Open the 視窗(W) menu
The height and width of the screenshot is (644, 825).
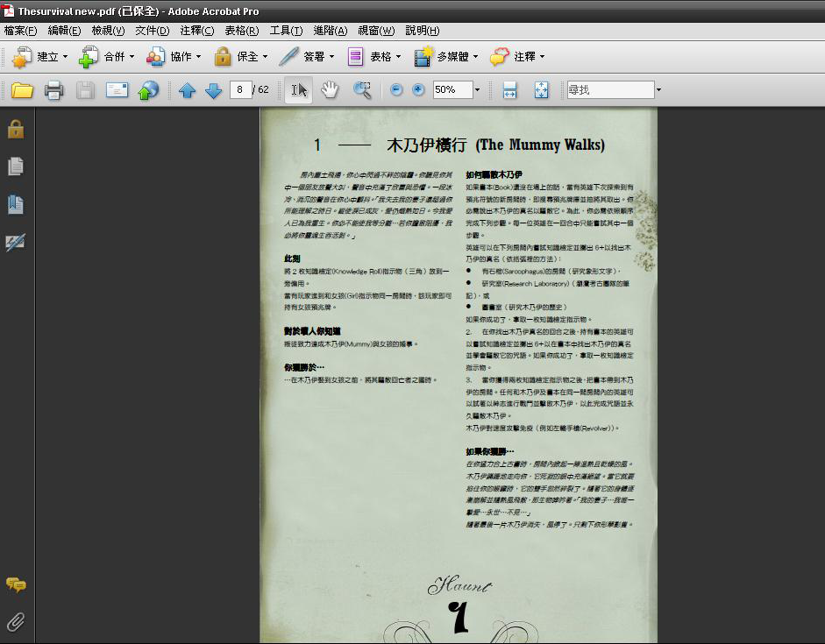click(376, 31)
